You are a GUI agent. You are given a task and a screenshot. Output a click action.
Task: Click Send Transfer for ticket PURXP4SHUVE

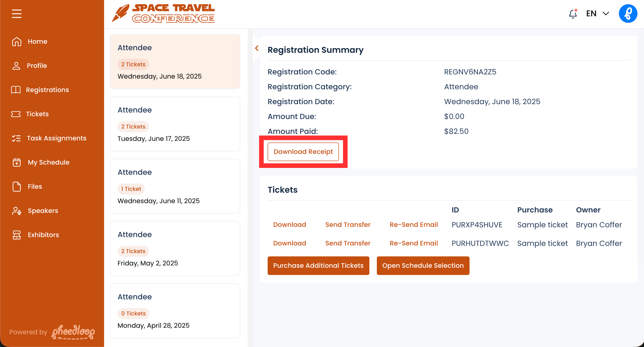(x=348, y=225)
